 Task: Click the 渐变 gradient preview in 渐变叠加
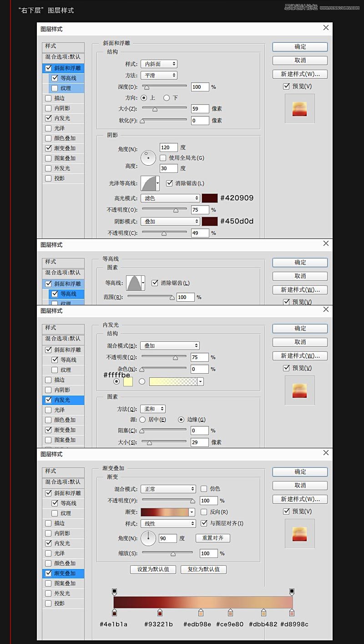(165, 512)
